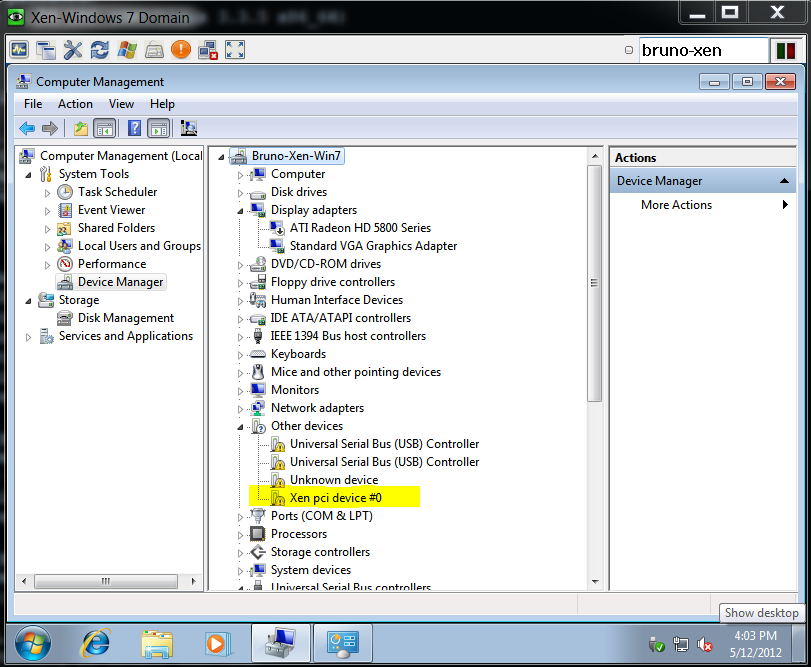
Task: Click the blue Back arrow in Computer Management
Action: [x=27, y=128]
